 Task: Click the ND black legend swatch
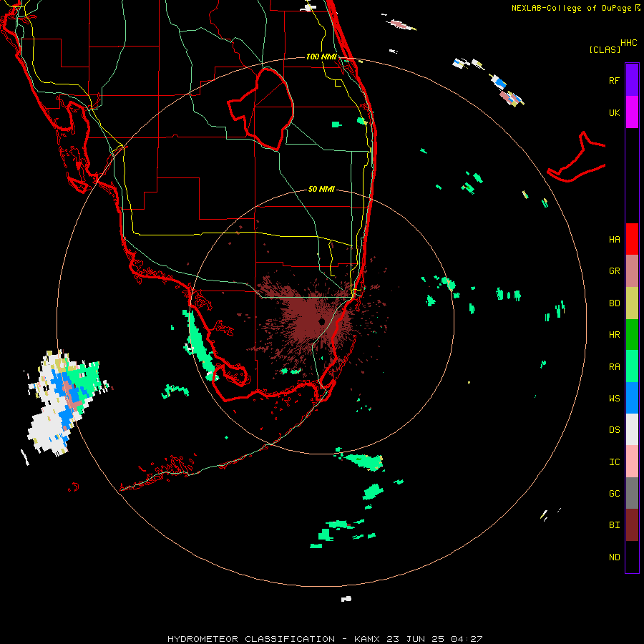(632, 557)
